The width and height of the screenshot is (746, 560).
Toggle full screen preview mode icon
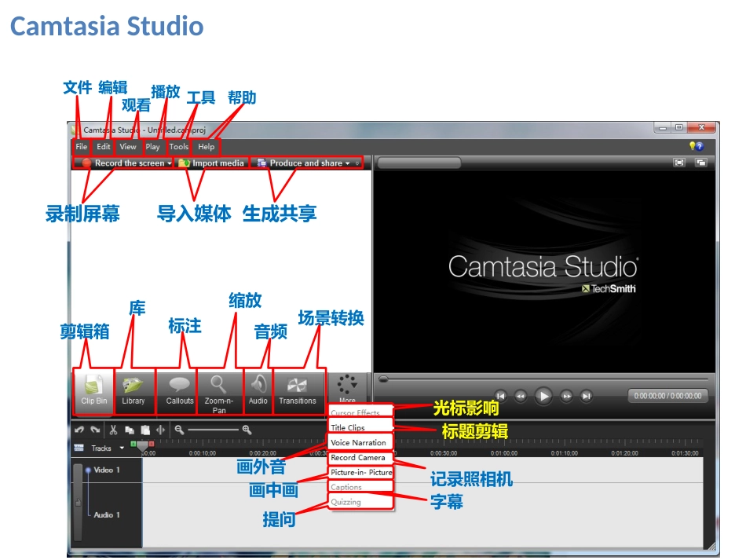pyautogui.click(x=679, y=163)
